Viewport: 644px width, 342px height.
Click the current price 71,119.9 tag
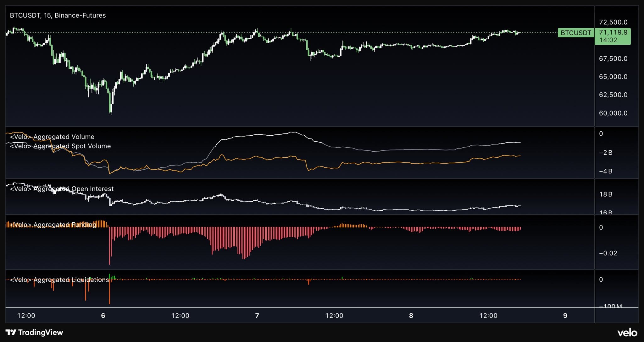coord(613,32)
